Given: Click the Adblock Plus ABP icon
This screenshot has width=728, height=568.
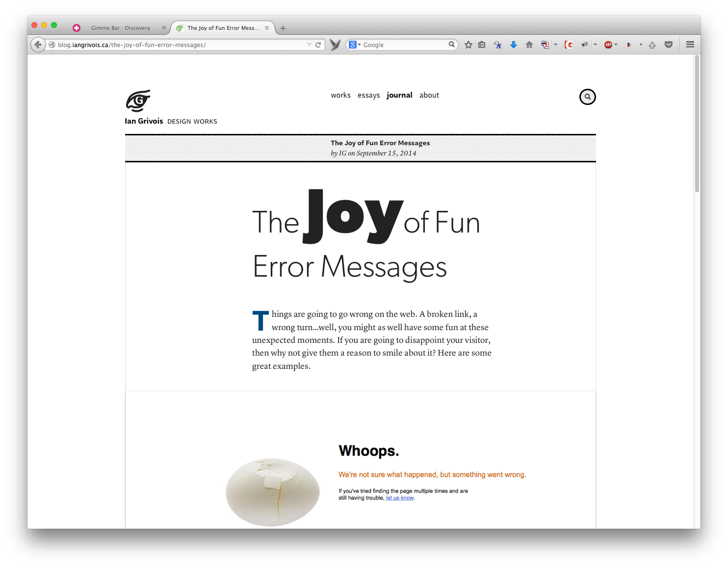Looking at the screenshot, I should pos(608,45).
